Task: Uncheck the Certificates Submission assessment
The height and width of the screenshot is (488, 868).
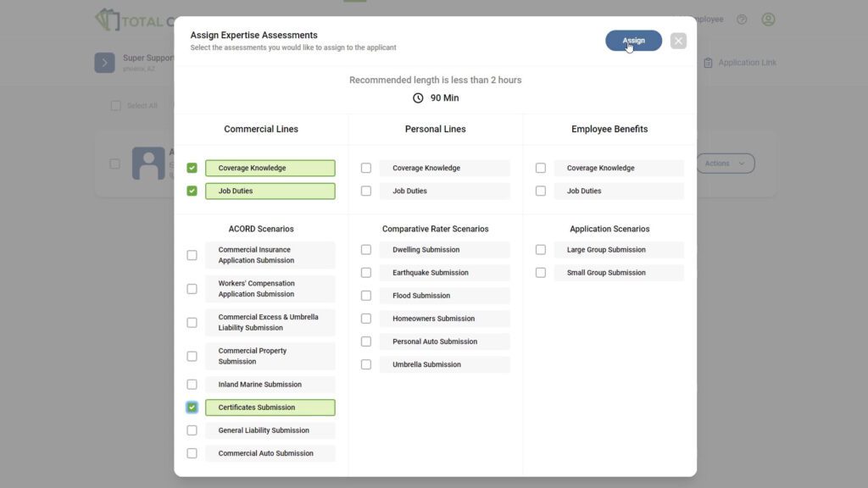Action: (x=192, y=408)
